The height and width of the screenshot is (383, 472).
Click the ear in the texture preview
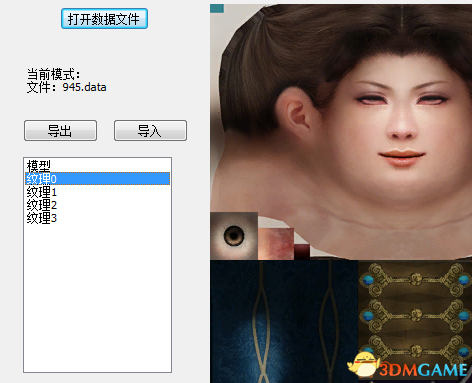coord(297,112)
